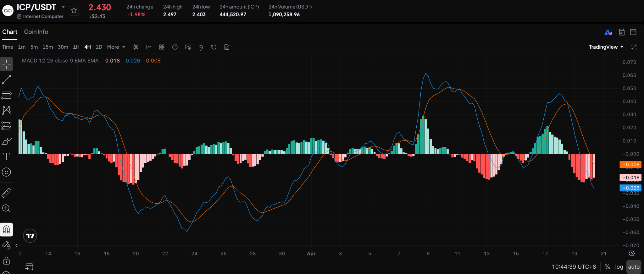Select the 1D timeframe button
The width and height of the screenshot is (644, 274).
99,47
